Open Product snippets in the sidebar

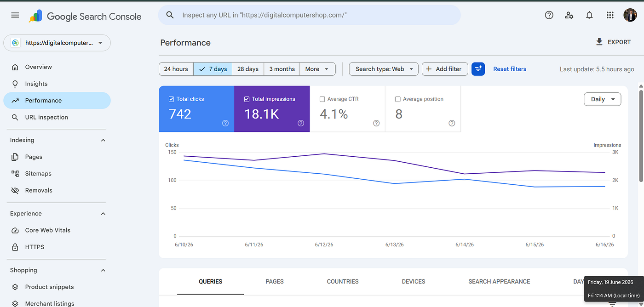(57, 287)
